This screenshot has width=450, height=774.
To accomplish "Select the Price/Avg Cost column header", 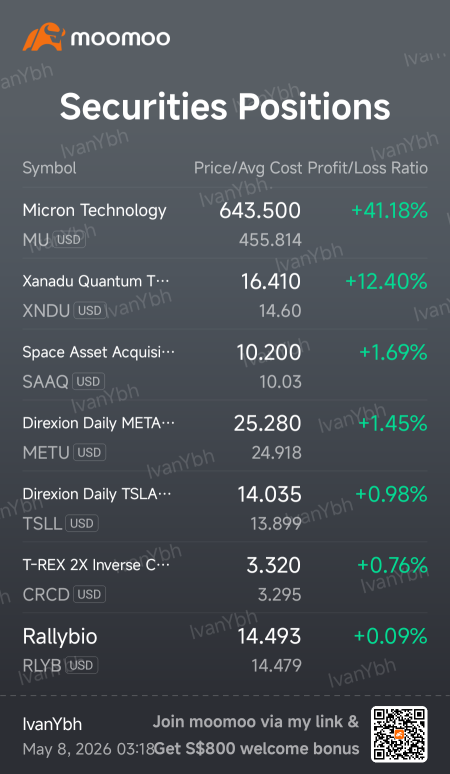I will [248, 168].
